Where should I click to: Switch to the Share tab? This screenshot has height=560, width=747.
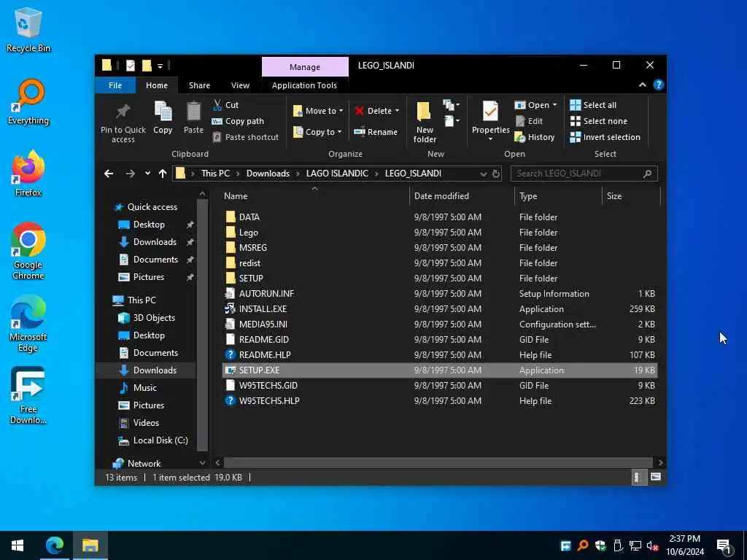(199, 85)
